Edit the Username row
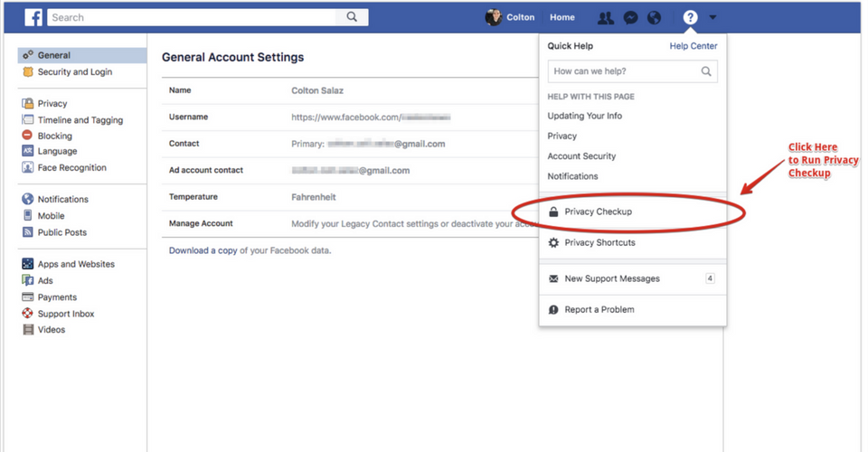The height and width of the screenshot is (452, 868). pyautogui.click(x=350, y=117)
